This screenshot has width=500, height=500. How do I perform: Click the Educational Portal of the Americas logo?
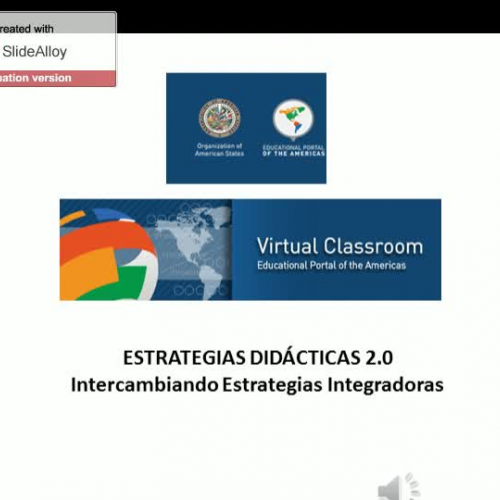[293, 128]
